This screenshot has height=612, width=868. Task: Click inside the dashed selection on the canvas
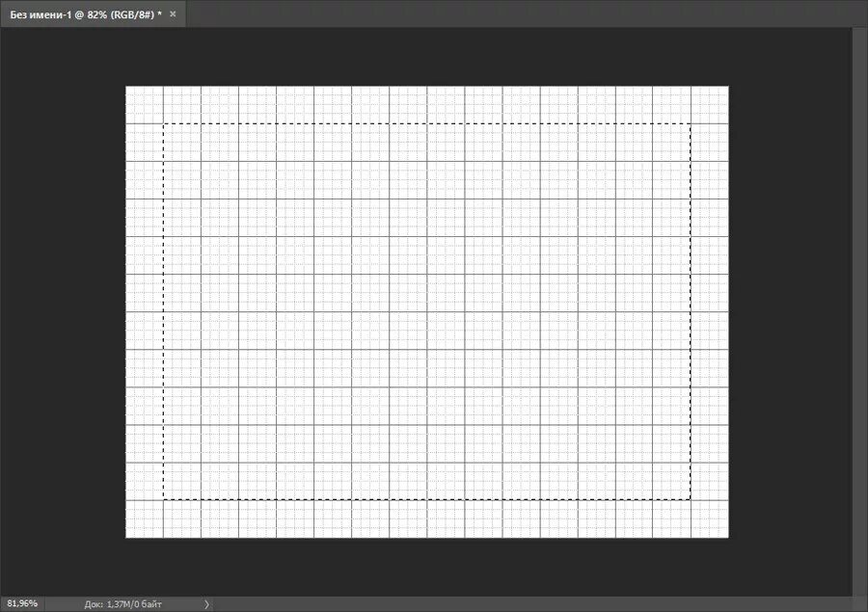click(427, 311)
